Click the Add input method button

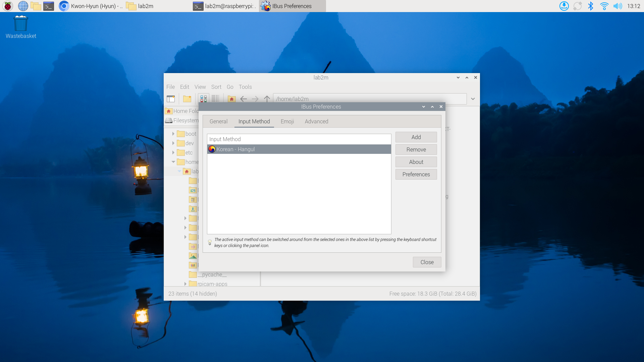[416, 137]
